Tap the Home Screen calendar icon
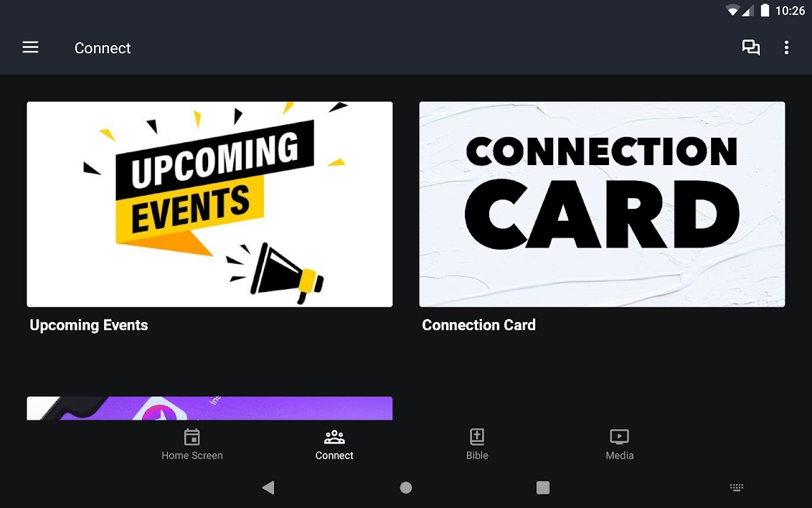Screen dimensions: 812x508 192,437
